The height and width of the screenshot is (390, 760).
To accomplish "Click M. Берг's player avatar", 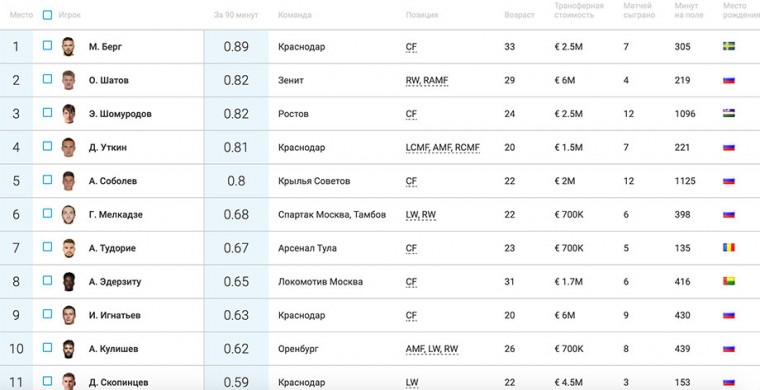I will 68,47.
